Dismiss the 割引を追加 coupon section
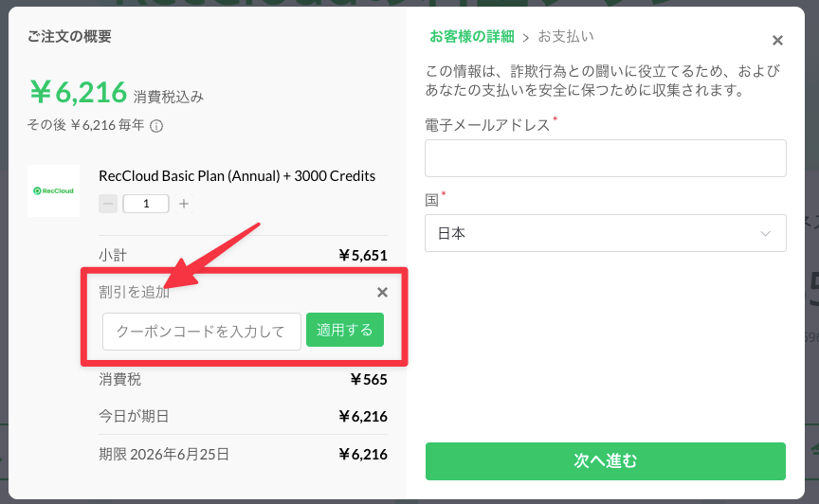This screenshot has height=504, width=819. pyautogui.click(x=382, y=293)
